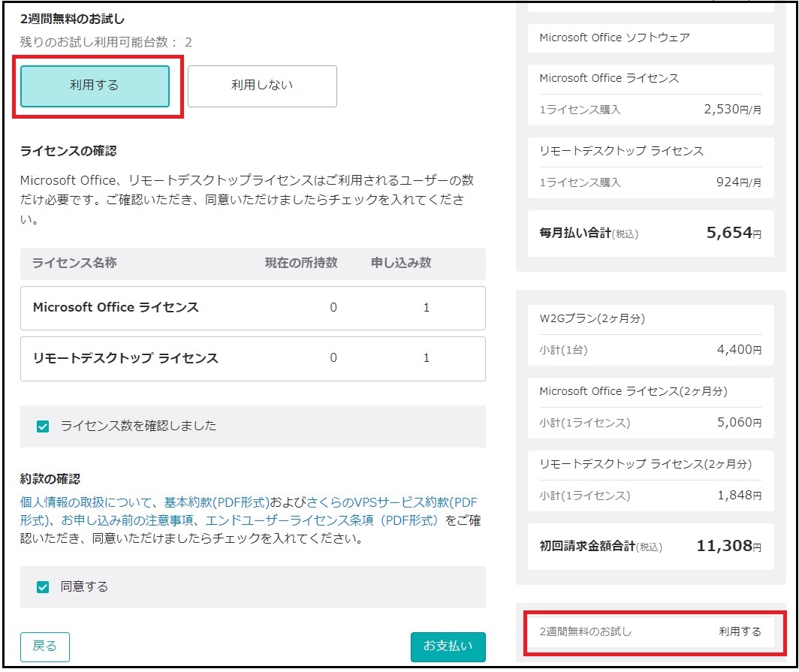Select the 利用する trial button
The image size is (799, 672).
[95, 86]
